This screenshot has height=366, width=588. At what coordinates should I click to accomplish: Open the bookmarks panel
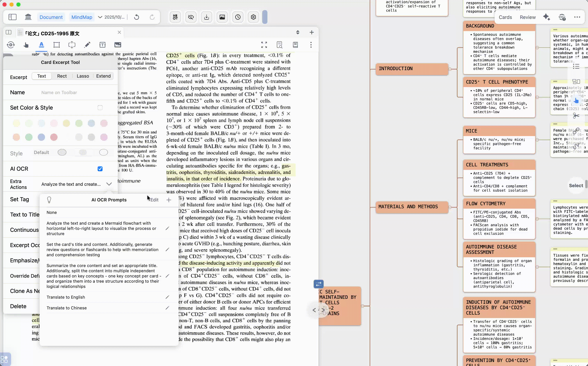pyautogui.click(x=295, y=45)
